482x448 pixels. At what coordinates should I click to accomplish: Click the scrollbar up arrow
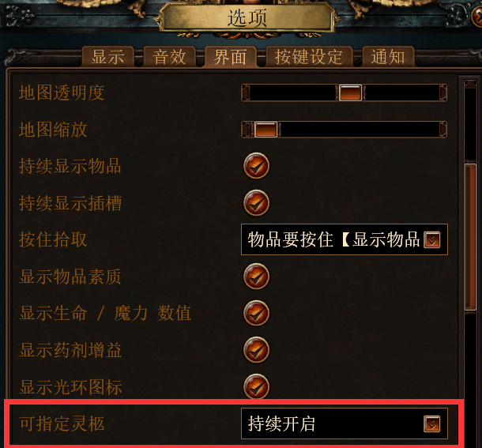470,85
